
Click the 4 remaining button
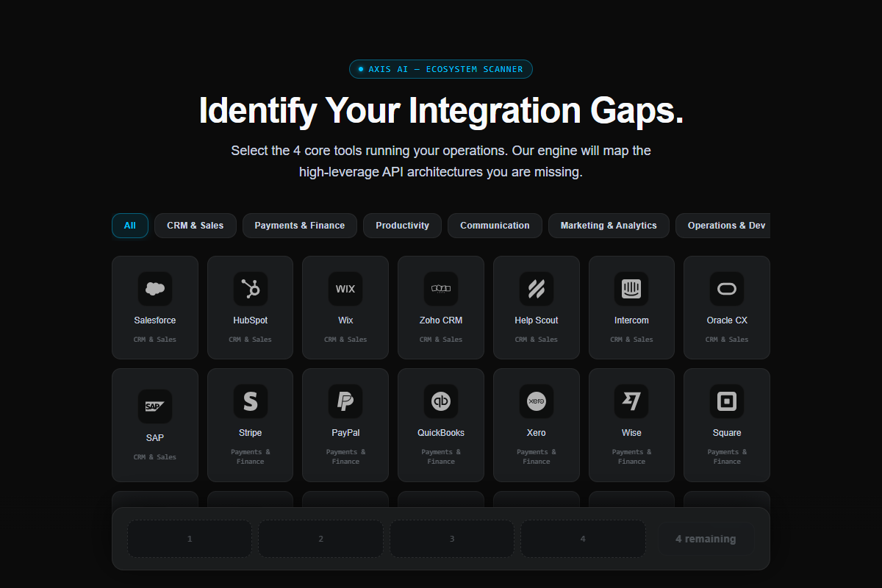[x=706, y=539]
